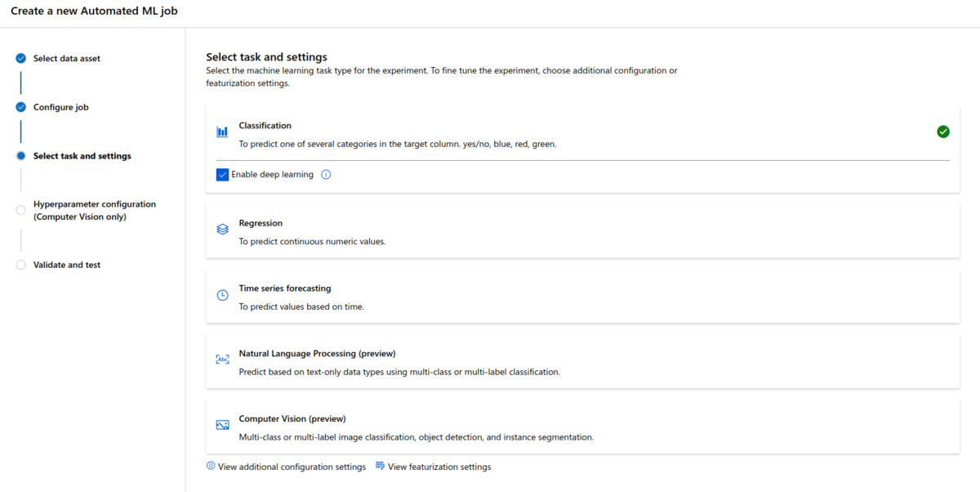This screenshot has width=980, height=492.
Task: Open View additional configuration settings link
Action: (292, 467)
